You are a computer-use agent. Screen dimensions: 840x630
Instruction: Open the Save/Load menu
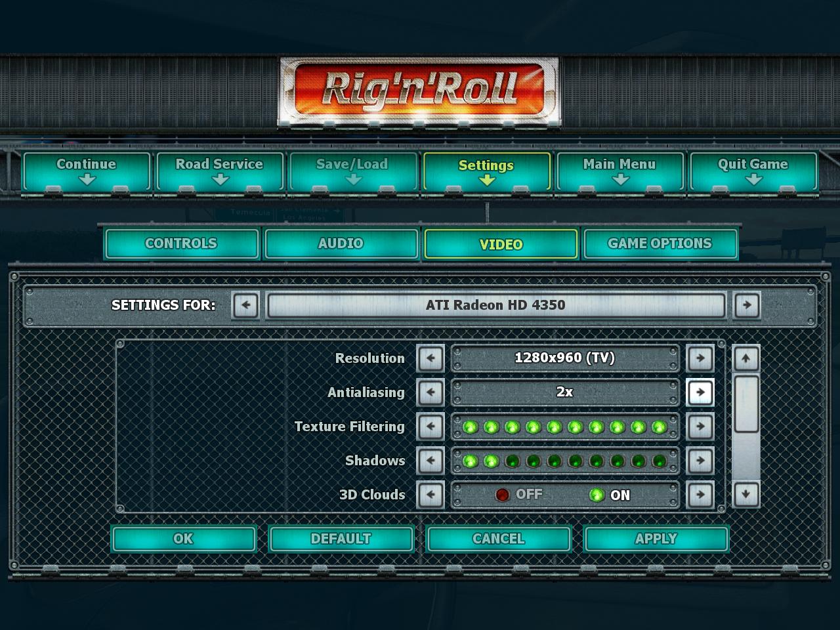[352, 172]
